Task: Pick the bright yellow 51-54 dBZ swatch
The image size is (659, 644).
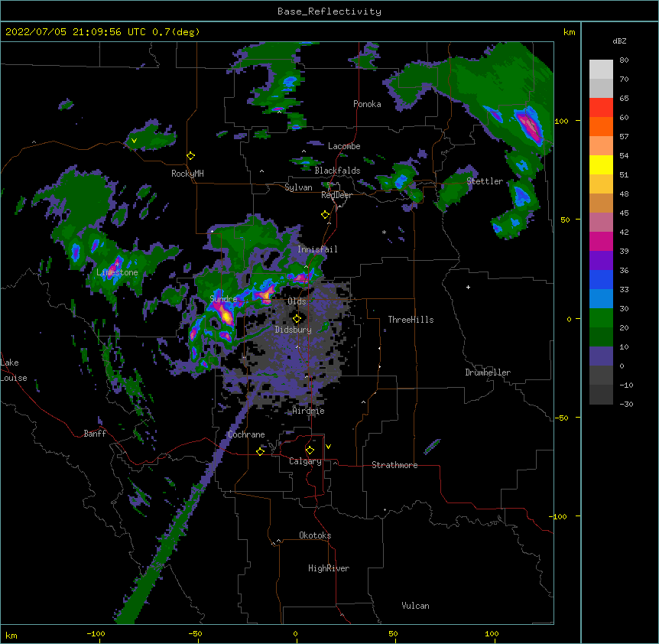Action: click(x=601, y=164)
